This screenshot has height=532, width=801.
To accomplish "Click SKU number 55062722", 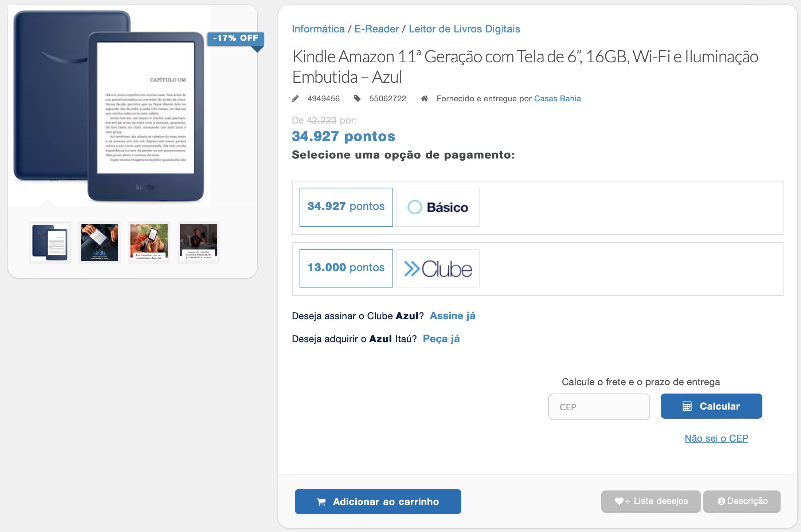I will 388,98.
